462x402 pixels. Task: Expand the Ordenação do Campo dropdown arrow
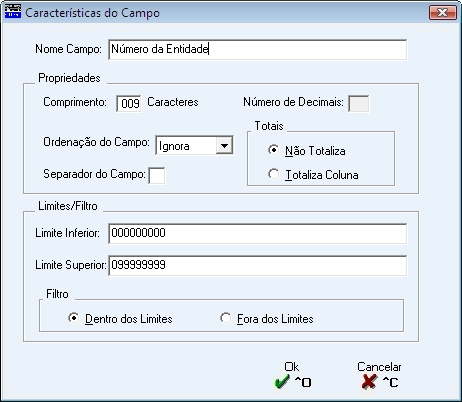[224, 145]
